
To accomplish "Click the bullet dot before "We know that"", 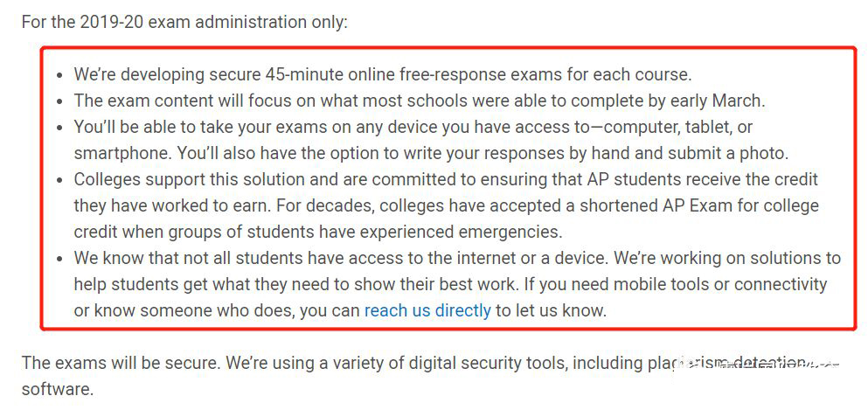I will tap(59, 259).
